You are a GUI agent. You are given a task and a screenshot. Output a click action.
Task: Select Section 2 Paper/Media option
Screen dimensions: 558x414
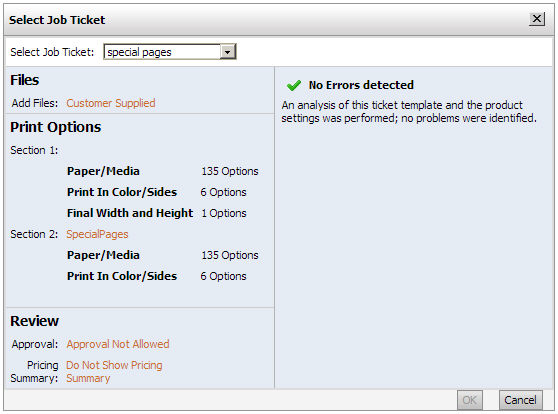(103, 255)
